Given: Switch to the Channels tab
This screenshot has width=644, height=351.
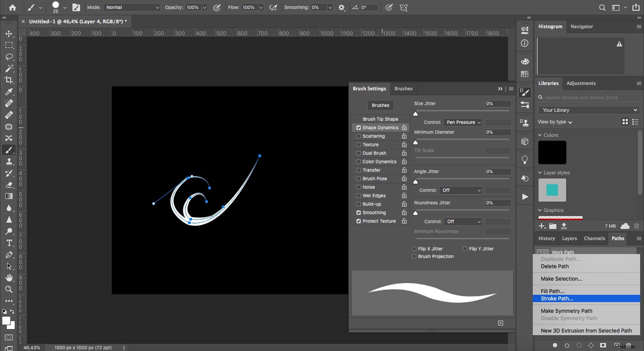Looking at the screenshot, I should [594, 238].
